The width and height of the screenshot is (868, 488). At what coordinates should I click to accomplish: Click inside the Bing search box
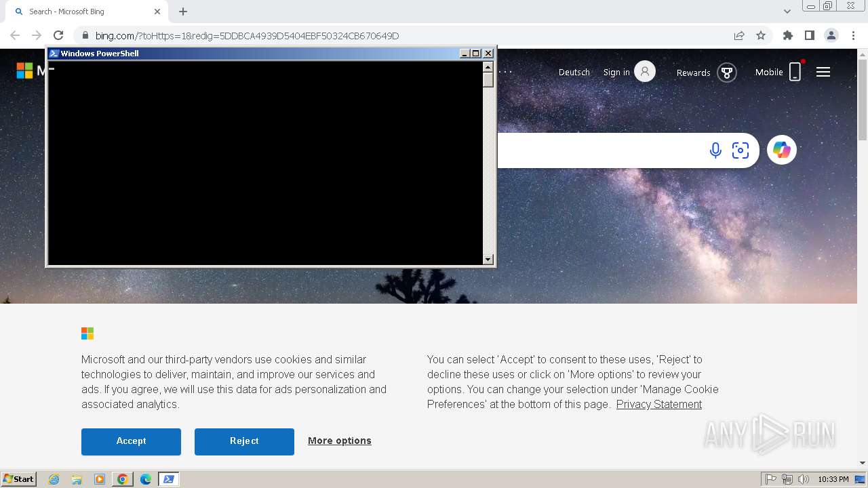pyautogui.click(x=600, y=150)
